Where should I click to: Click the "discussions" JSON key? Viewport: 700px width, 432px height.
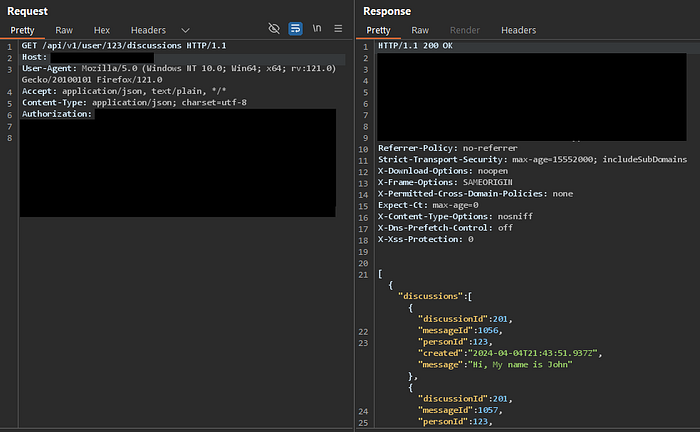(x=431, y=296)
